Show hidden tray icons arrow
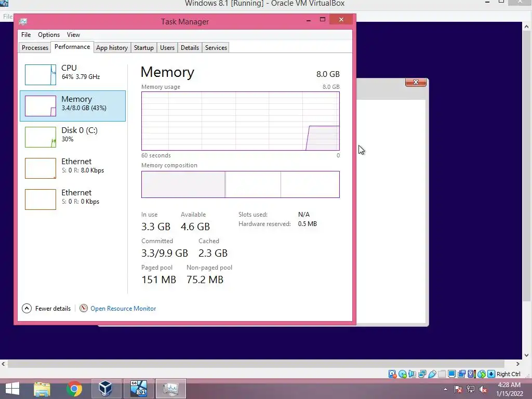The image size is (532, 399). point(445,389)
